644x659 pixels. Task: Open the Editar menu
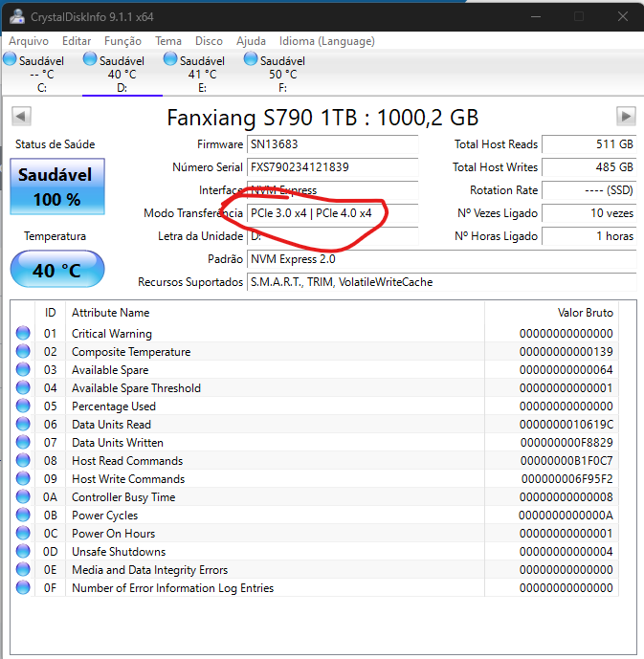pos(77,41)
